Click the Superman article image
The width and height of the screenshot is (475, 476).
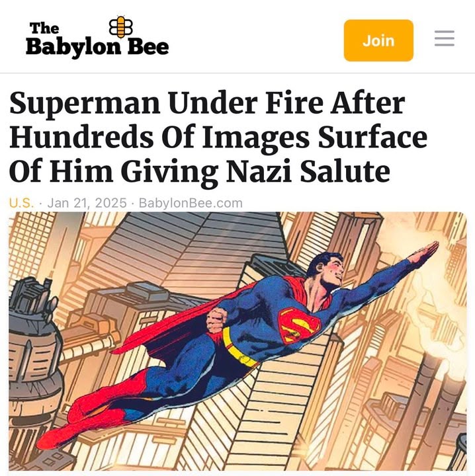click(237, 341)
